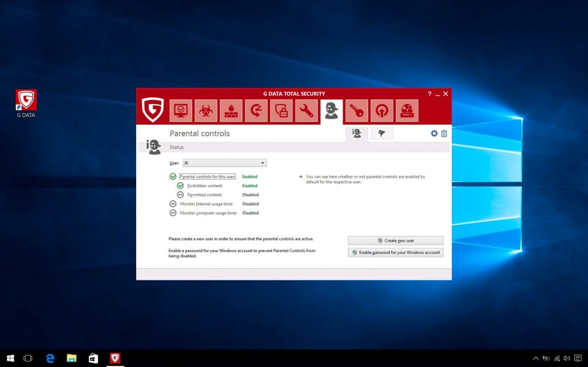
Task: Open File Explorer from taskbar
Action: click(x=72, y=358)
